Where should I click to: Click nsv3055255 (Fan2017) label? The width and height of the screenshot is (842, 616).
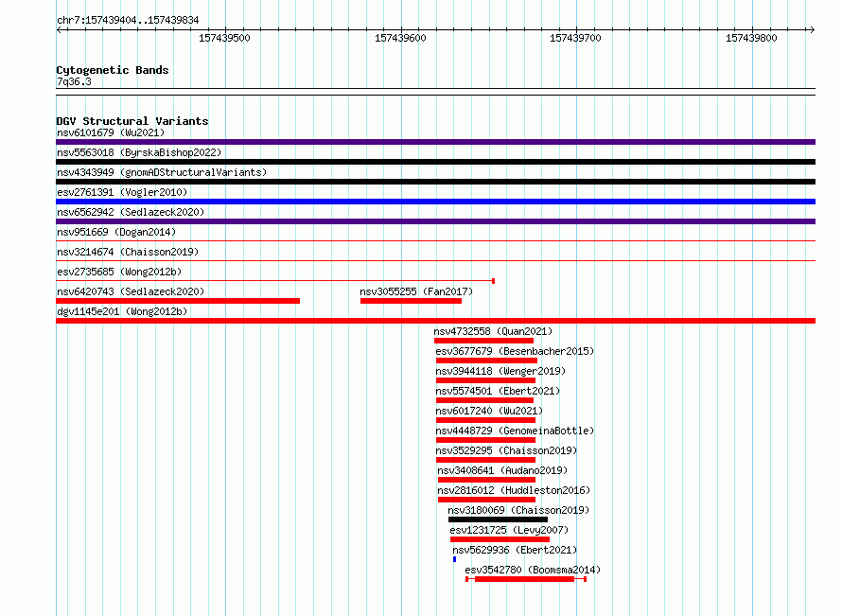[416, 291]
